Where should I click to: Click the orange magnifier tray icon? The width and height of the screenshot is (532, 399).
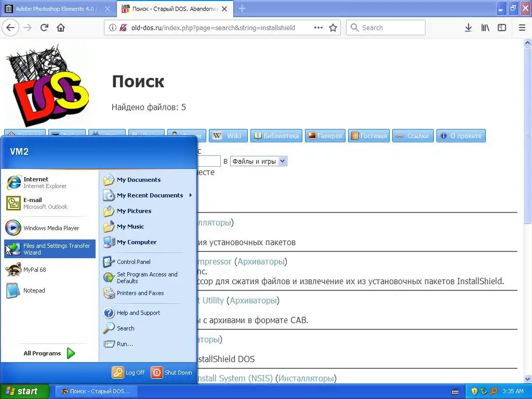[x=494, y=392]
